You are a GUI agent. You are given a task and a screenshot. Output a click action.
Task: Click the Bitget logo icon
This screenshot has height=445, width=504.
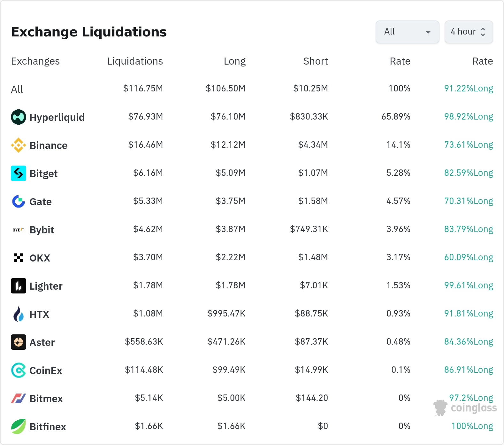click(19, 173)
